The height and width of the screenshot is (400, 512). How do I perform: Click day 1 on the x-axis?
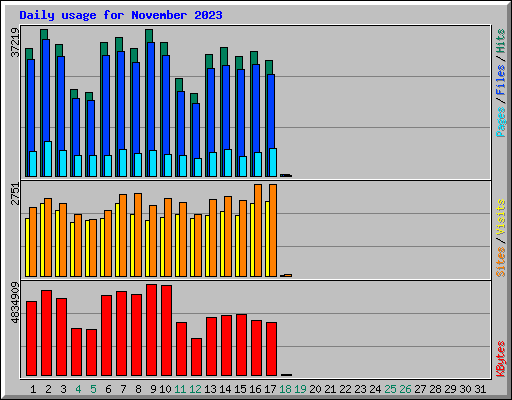[33, 389]
